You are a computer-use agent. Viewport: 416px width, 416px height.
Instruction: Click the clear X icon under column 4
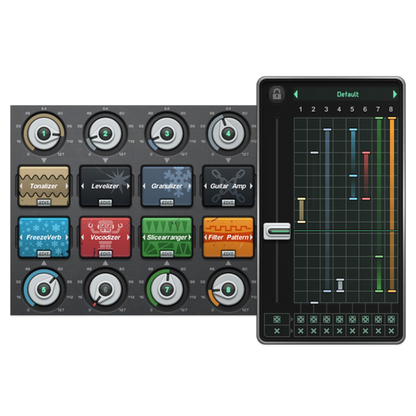pos(339,331)
